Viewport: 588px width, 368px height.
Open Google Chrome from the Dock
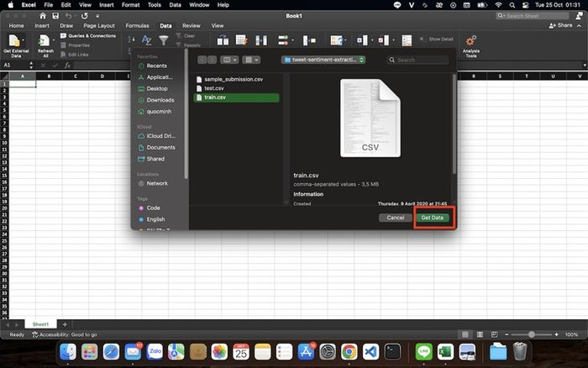click(349, 351)
